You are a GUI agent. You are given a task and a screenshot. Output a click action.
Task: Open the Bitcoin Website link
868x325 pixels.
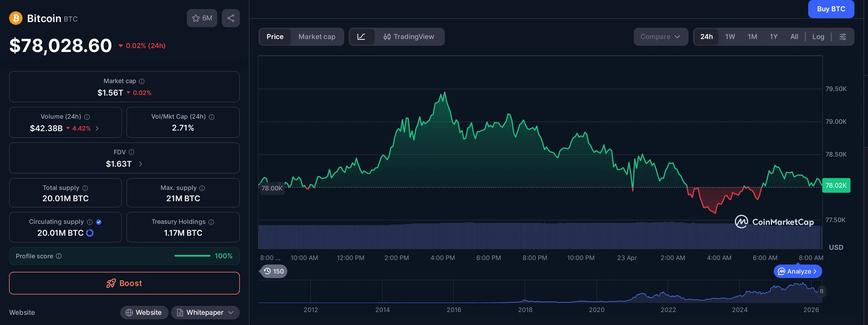click(x=144, y=312)
